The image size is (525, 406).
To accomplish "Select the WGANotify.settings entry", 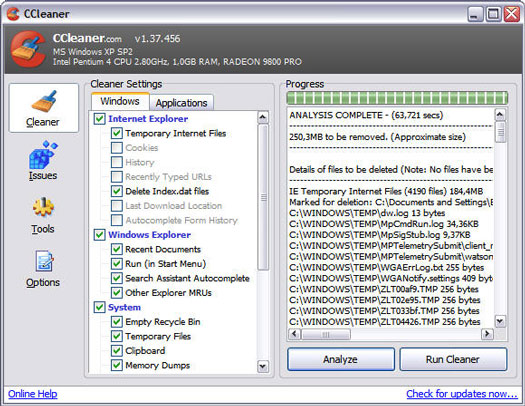I will coord(391,278).
